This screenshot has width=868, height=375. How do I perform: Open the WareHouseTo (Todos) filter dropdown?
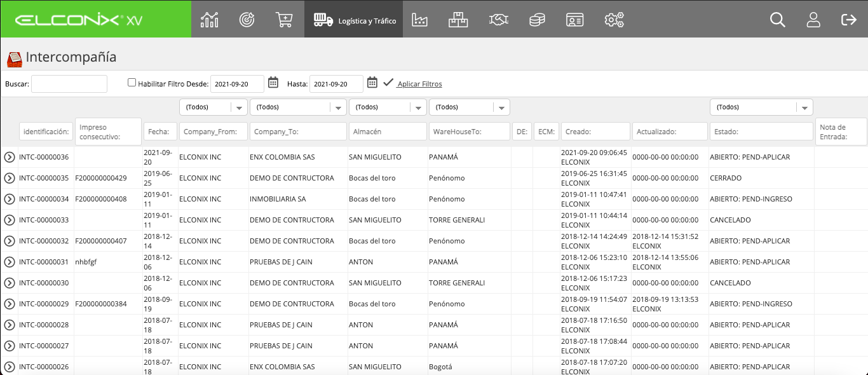coord(470,107)
